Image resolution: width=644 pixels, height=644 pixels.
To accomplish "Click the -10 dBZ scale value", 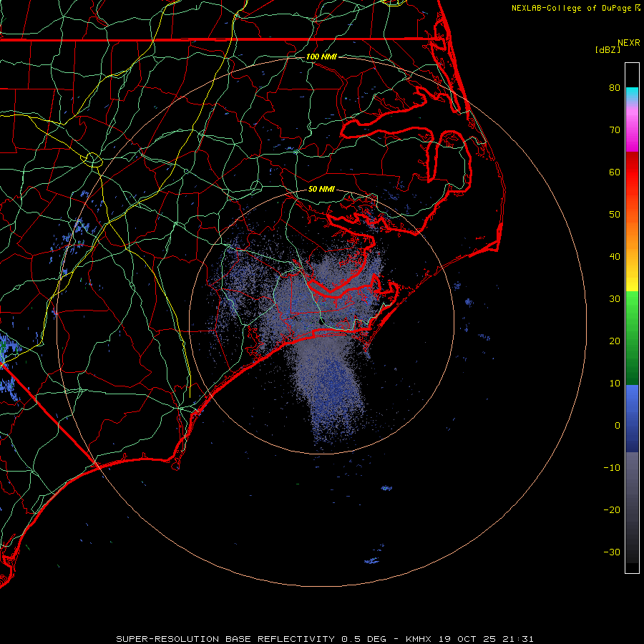I will pyautogui.click(x=612, y=468).
